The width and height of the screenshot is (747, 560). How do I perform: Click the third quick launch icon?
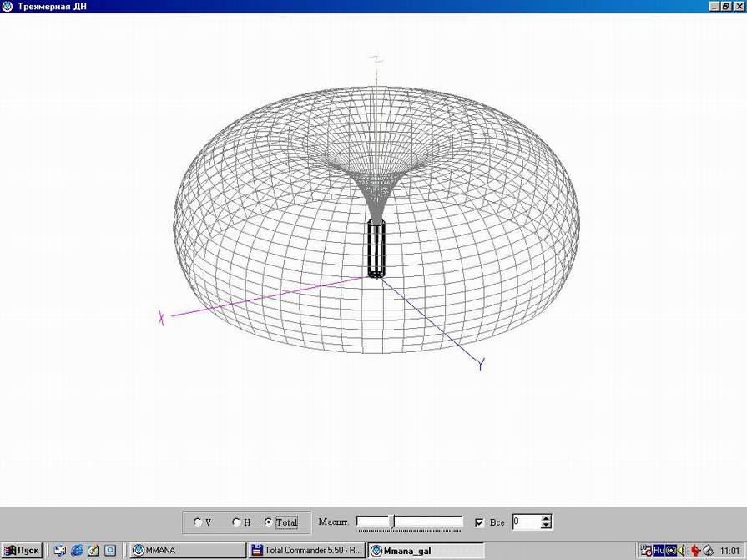click(93, 551)
